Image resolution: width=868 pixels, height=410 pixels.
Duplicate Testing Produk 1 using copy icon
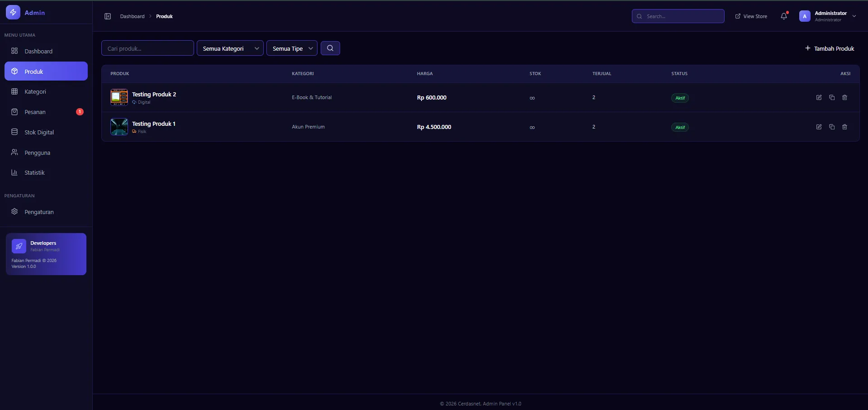pyautogui.click(x=832, y=127)
